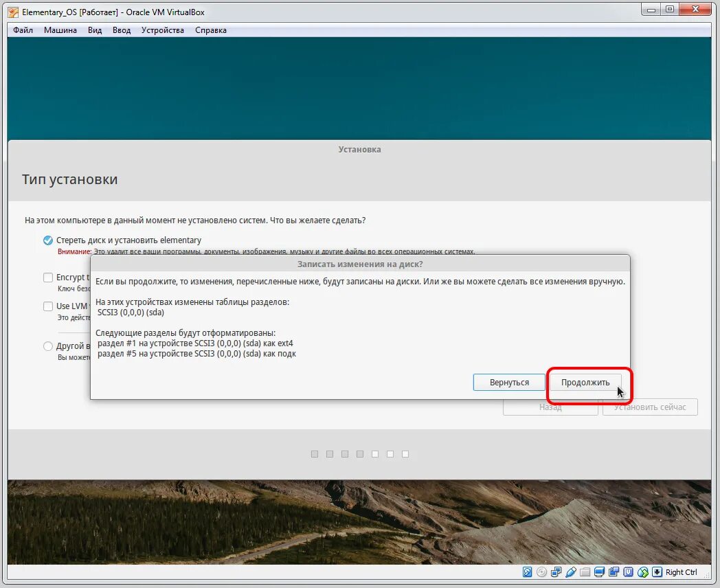The image size is (720, 588).
Task: Click the 'раздел #5' swap partition line
Action: (196, 354)
